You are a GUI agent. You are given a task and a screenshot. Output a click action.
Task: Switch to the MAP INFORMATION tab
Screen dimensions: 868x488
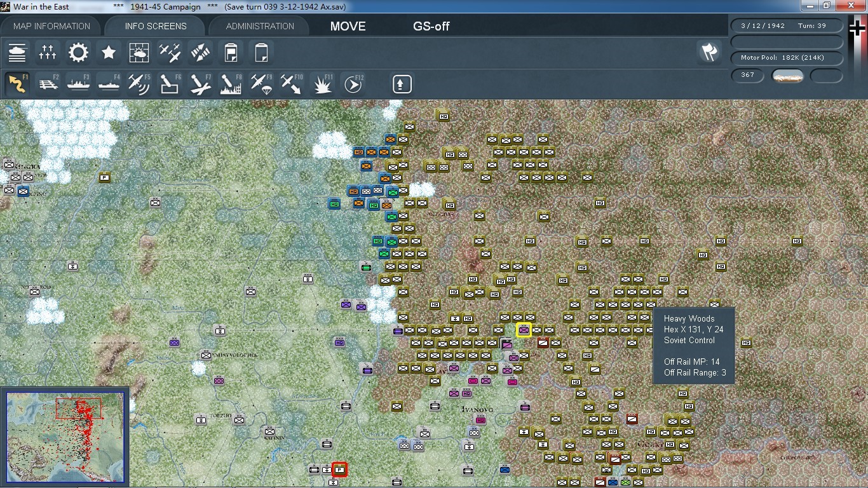coord(52,26)
